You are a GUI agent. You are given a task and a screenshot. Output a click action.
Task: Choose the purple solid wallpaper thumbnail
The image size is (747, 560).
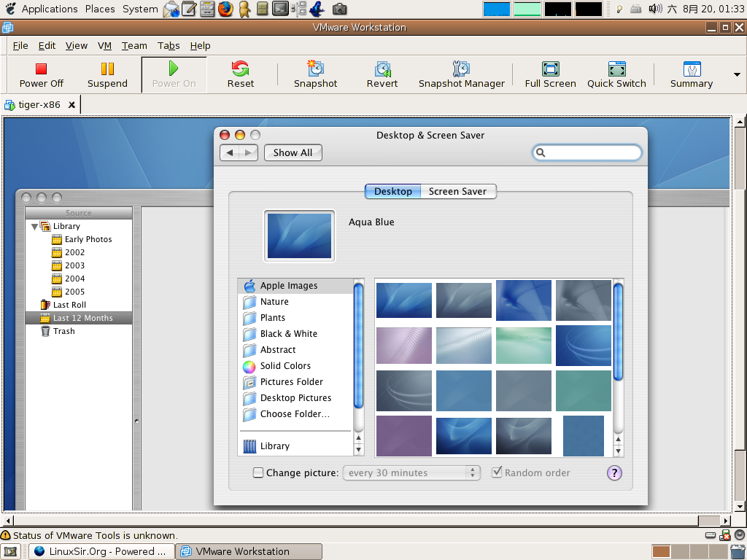coord(404,436)
